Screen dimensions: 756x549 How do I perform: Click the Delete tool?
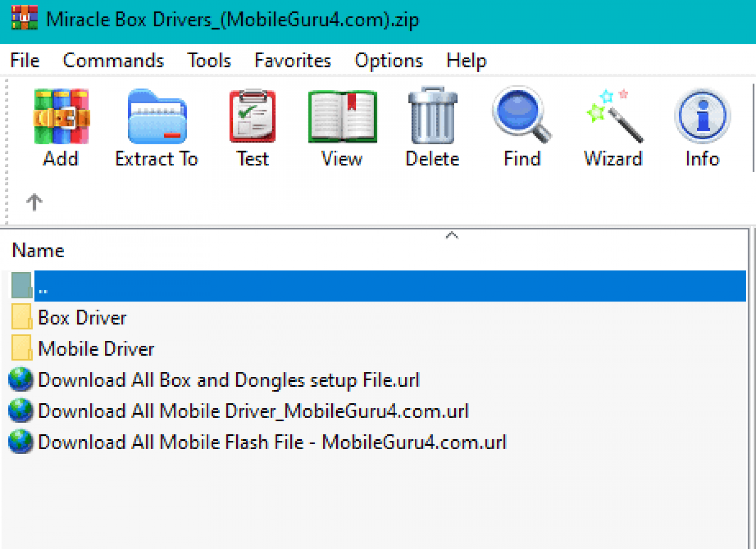432,125
